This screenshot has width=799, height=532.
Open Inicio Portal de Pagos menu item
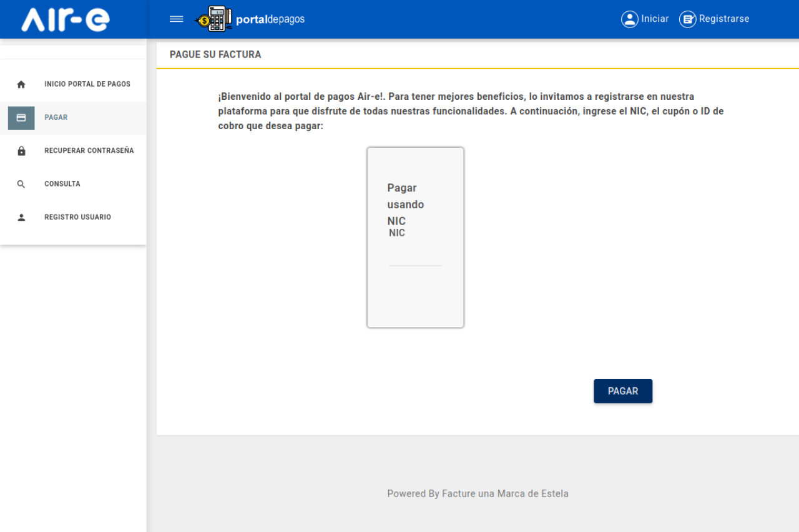[87, 84]
